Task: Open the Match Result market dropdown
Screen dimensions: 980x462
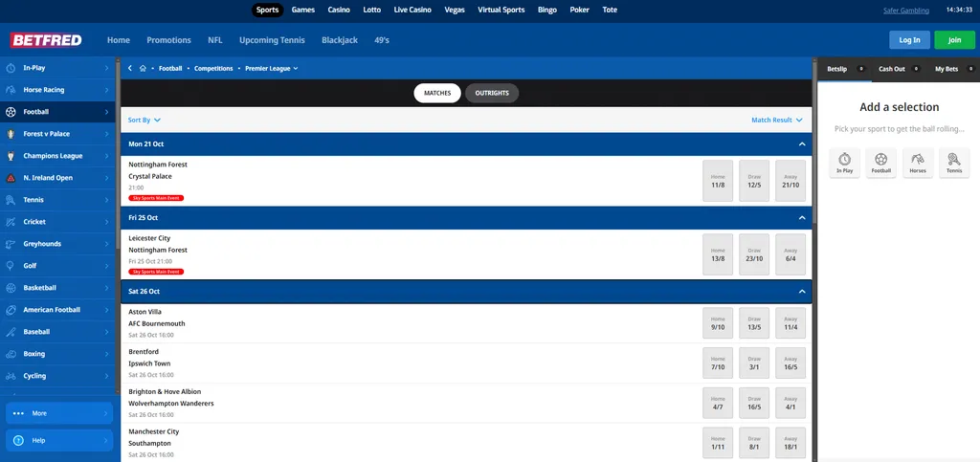Action: pos(777,120)
